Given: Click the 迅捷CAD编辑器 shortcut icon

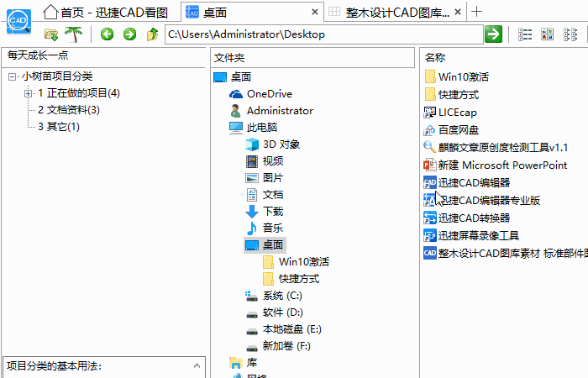Looking at the screenshot, I should click(430, 182).
